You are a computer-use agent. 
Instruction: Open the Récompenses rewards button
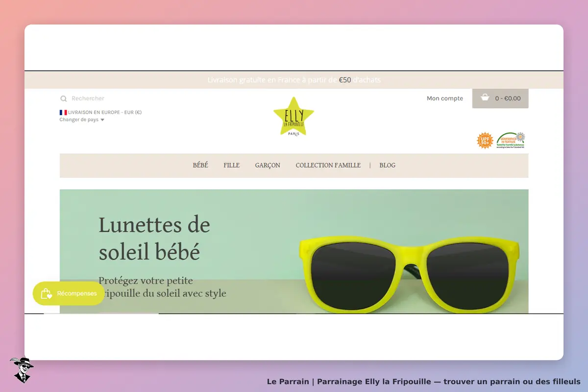(x=69, y=294)
